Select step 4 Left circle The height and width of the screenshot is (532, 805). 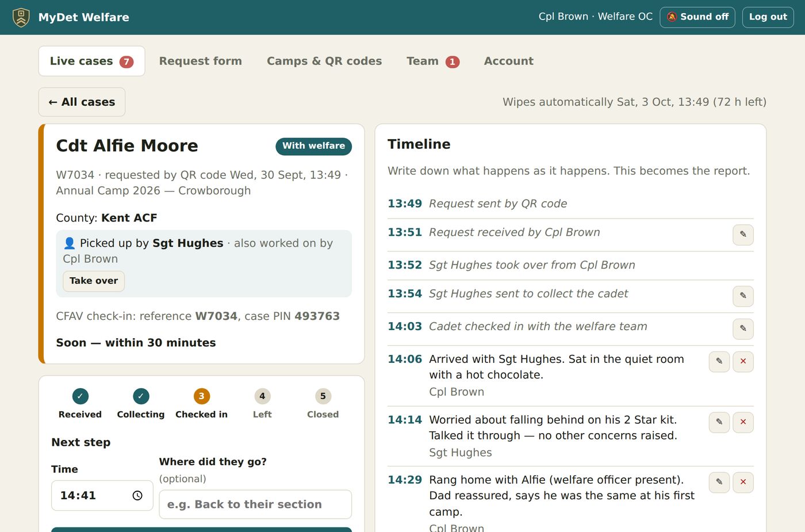click(x=262, y=396)
